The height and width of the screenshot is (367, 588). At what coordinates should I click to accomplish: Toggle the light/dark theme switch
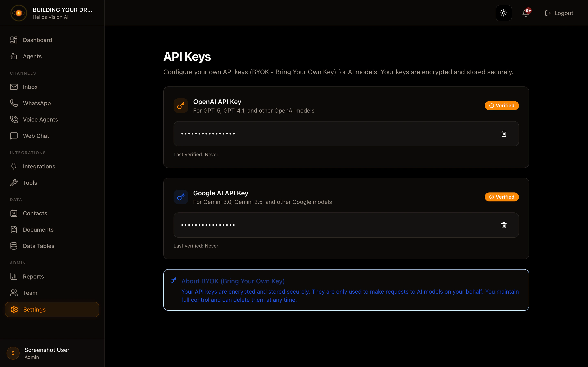pyautogui.click(x=503, y=13)
